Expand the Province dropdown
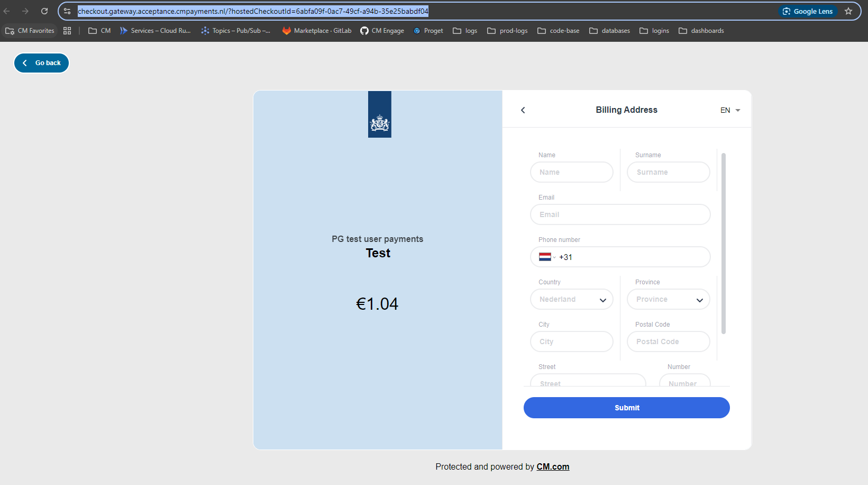Viewport: 868px width, 485px height. click(x=669, y=299)
